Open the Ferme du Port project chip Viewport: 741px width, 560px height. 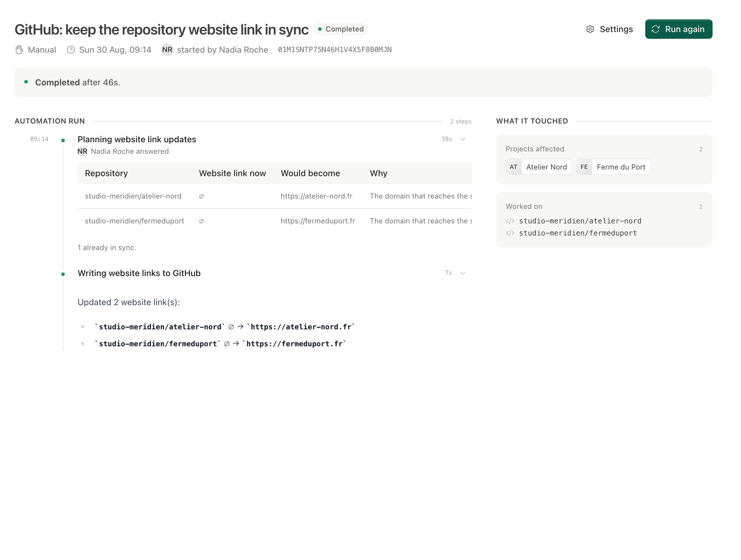pos(613,167)
